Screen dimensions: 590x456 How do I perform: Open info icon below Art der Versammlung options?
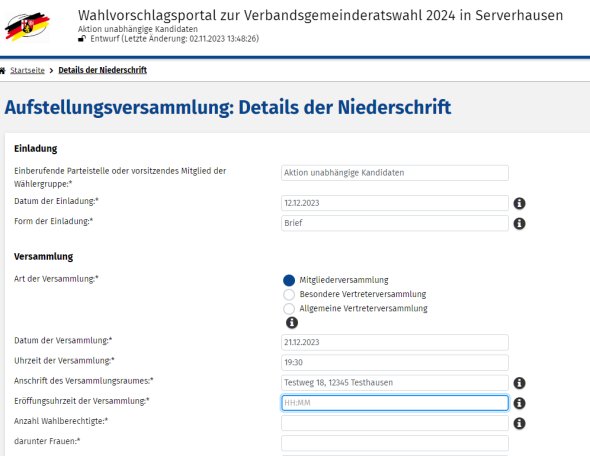click(x=292, y=322)
